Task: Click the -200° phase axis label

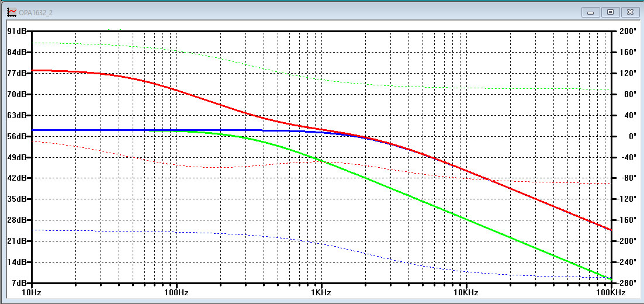Action: point(626,241)
